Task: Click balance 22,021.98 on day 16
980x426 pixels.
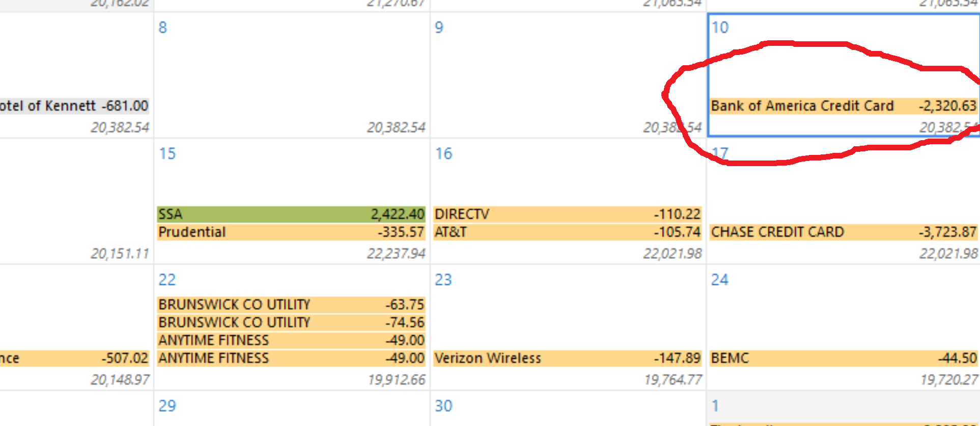Action: click(673, 254)
